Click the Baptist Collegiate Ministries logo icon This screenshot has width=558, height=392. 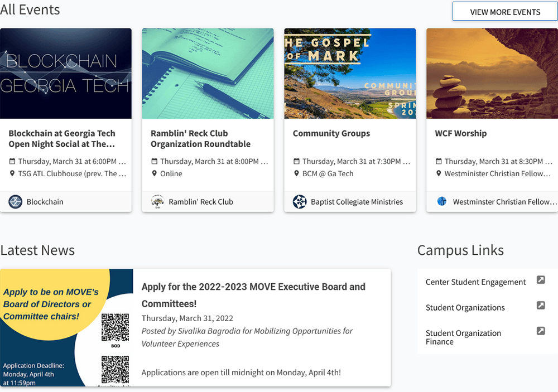(x=300, y=202)
